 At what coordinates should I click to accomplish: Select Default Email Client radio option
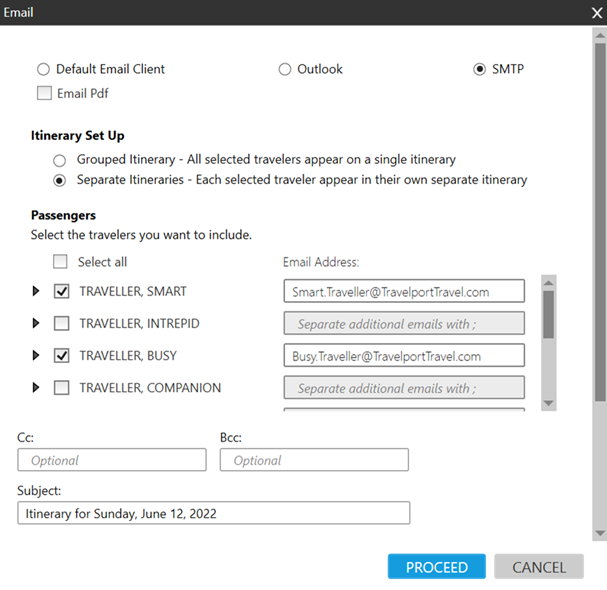coord(43,70)
